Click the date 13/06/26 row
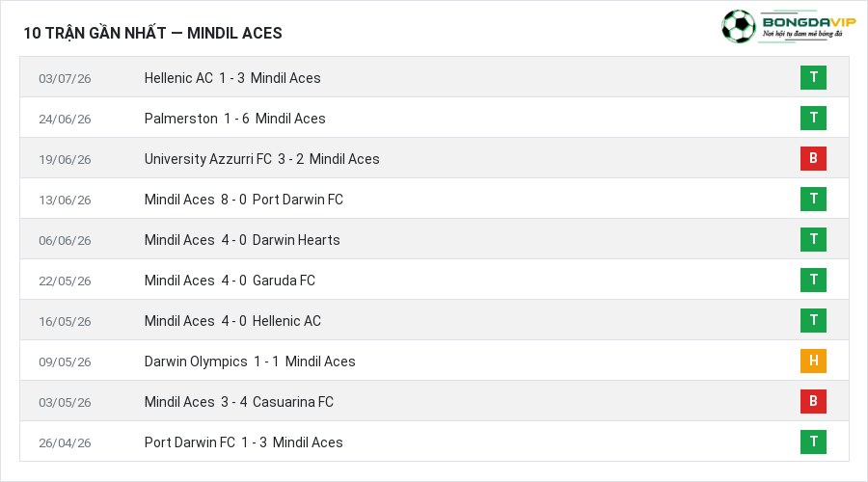 click(x=435, y=199)
